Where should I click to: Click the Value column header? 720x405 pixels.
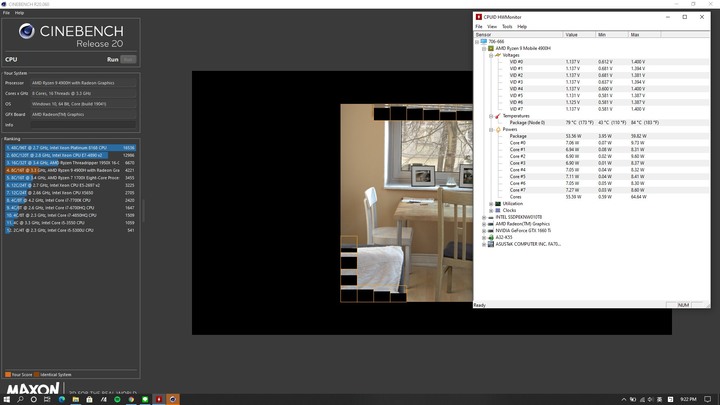pyautogui.click(x=579, y=34)
